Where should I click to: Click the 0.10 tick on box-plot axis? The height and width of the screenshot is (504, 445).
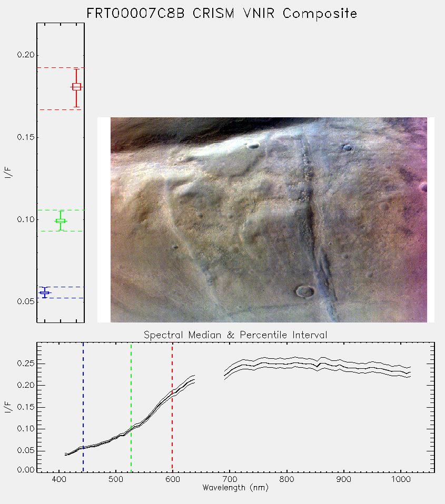pos(26,219)
